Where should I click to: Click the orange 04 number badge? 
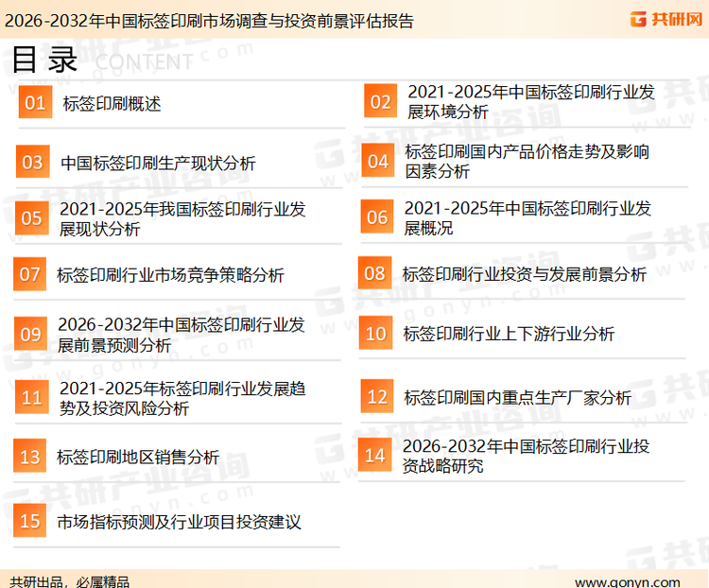point(378,161)
